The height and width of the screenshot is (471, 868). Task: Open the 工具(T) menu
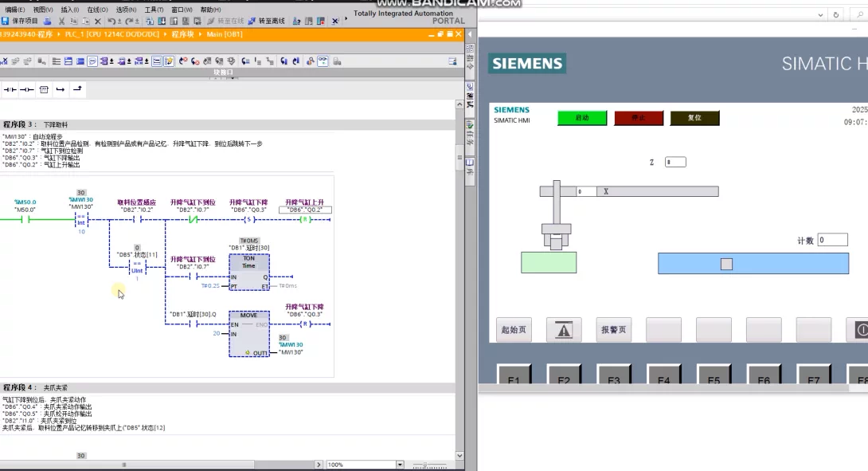[154, 10]
